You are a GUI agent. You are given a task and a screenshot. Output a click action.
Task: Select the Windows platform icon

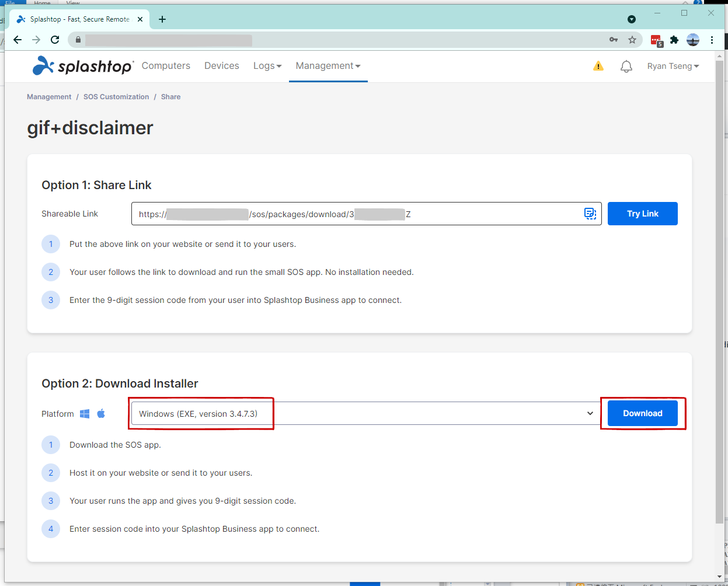click(85, 414)
